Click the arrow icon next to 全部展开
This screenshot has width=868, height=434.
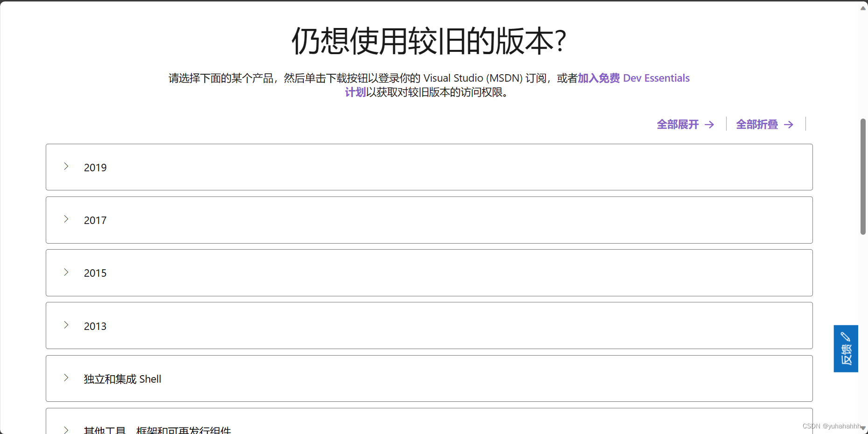pyautogui.click(x=709, y=125)
